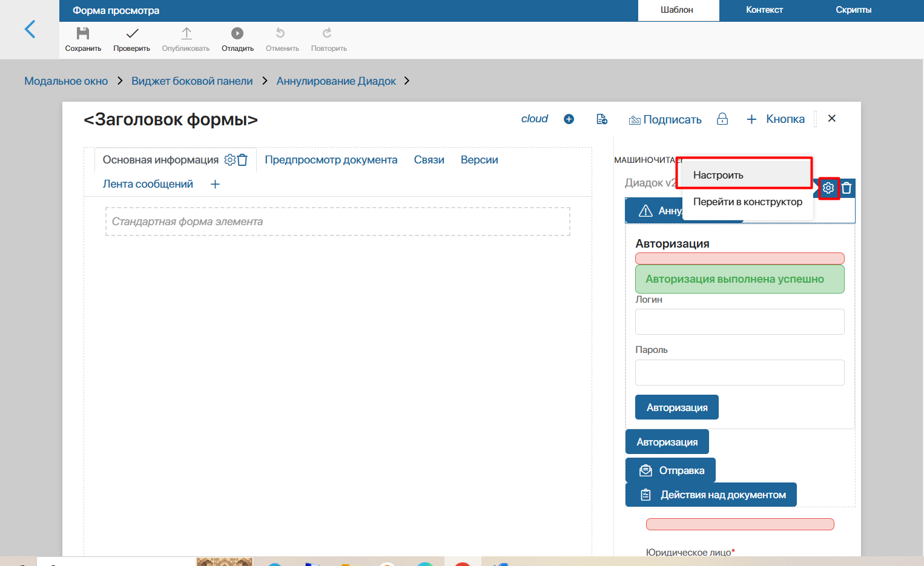Navigate to Виджет боковой панели breadcrumb

click(x=192, y=81)
